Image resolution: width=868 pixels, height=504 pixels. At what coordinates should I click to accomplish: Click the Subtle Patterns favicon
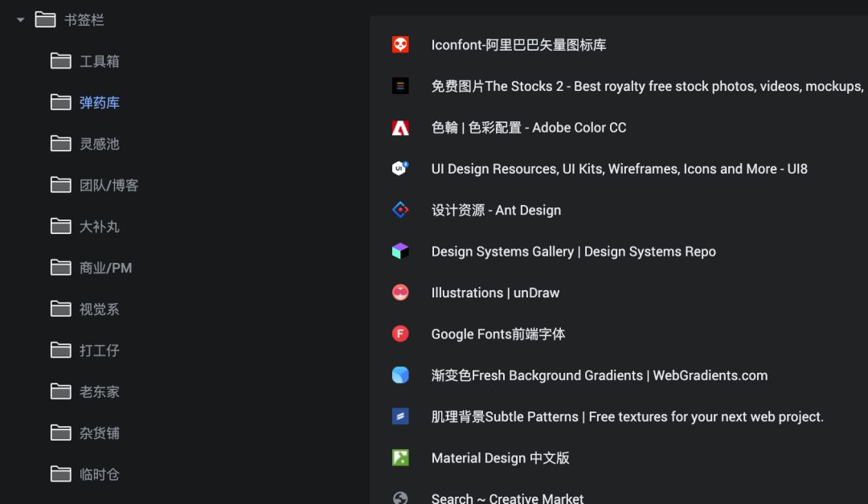coord(400,416)
